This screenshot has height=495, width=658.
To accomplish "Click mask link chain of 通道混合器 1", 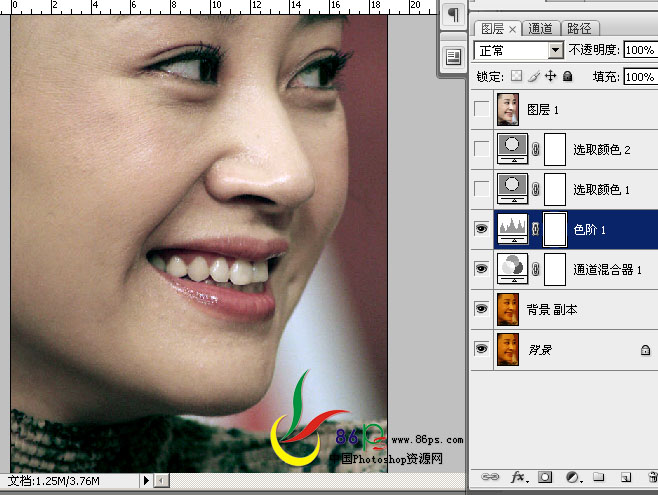I will 535,269.
